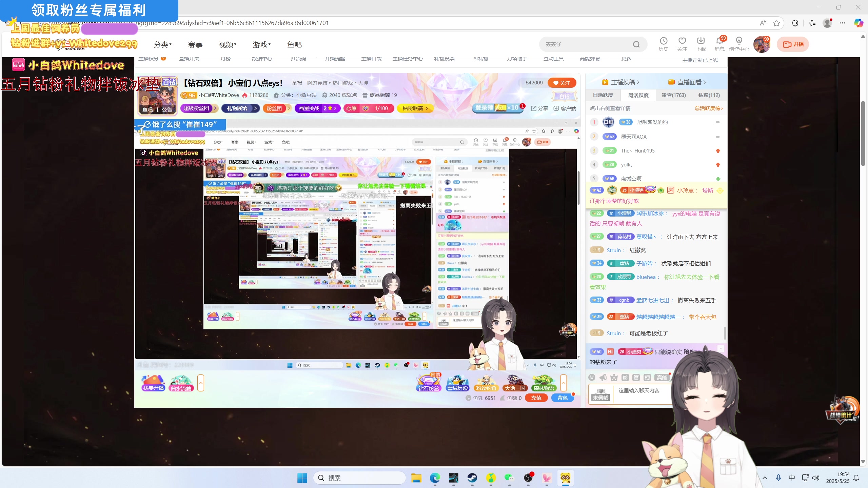Click the 心愿 1/100 progress bar
This screenshot has width=868, height=488.
tap(369, 108)
